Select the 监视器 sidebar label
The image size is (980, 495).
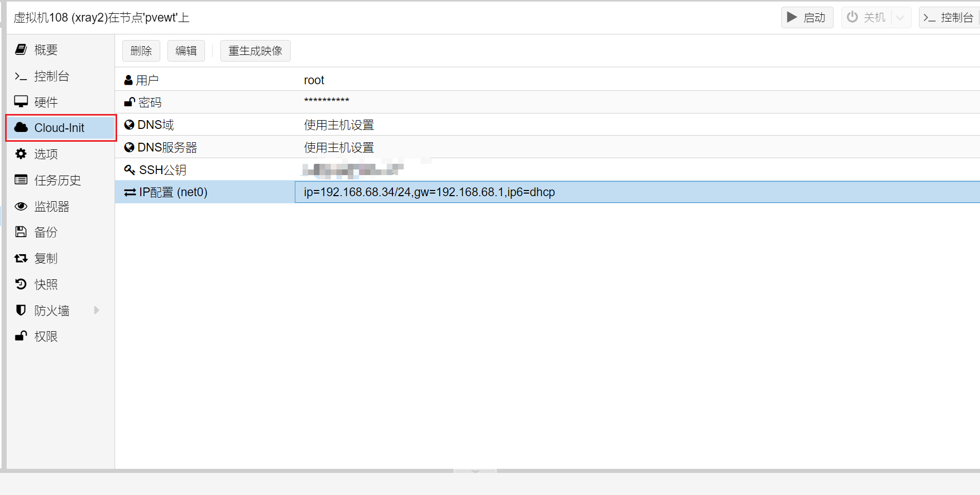pos(52,206)
